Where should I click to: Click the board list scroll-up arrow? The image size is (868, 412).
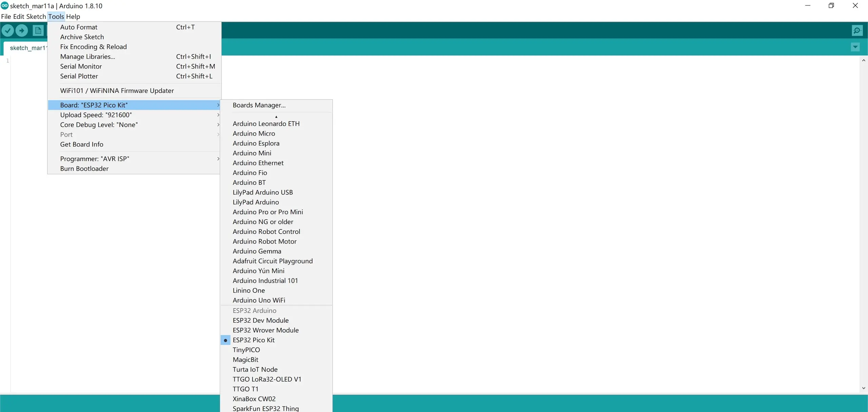tap(276, 116)
